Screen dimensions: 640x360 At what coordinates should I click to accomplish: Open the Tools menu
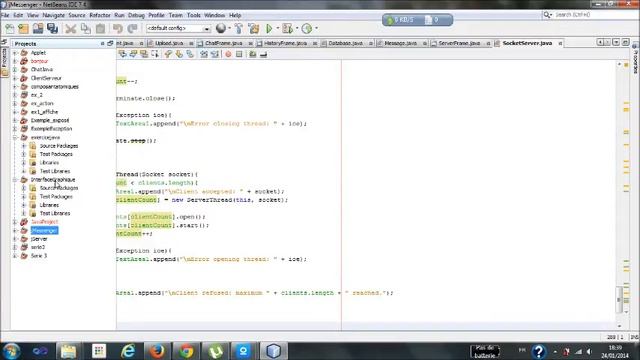pyautogui.click(x=194, y=15)
